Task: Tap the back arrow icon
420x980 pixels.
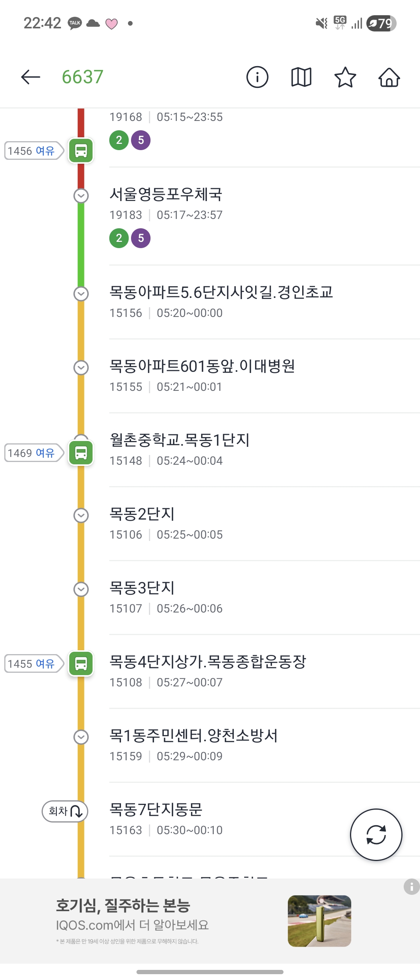Action: [31, 77]
